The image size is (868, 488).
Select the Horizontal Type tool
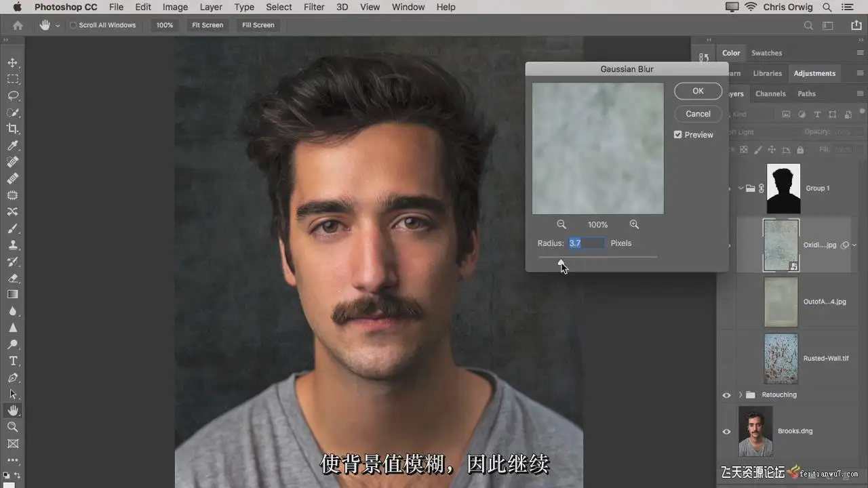12,361
